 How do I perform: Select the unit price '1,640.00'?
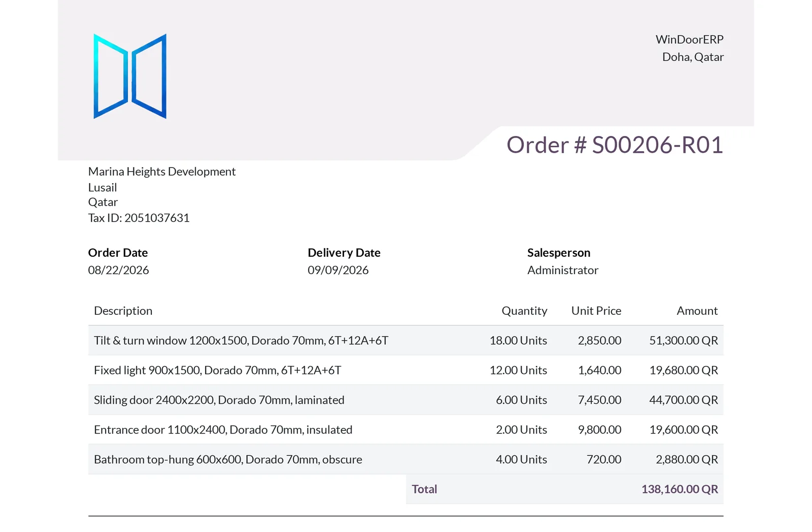pyautogui.click(x=599, y=370)
